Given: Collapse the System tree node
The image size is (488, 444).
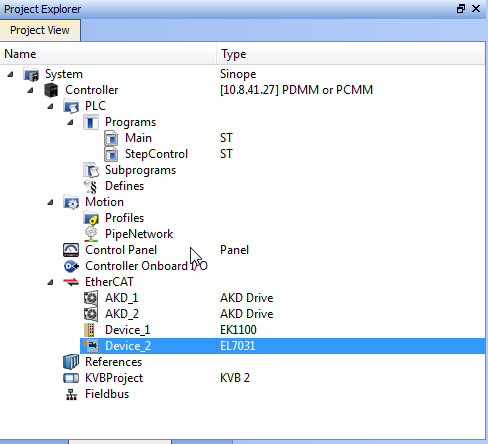Looking at the screenshot, I should tap(10, 74).
